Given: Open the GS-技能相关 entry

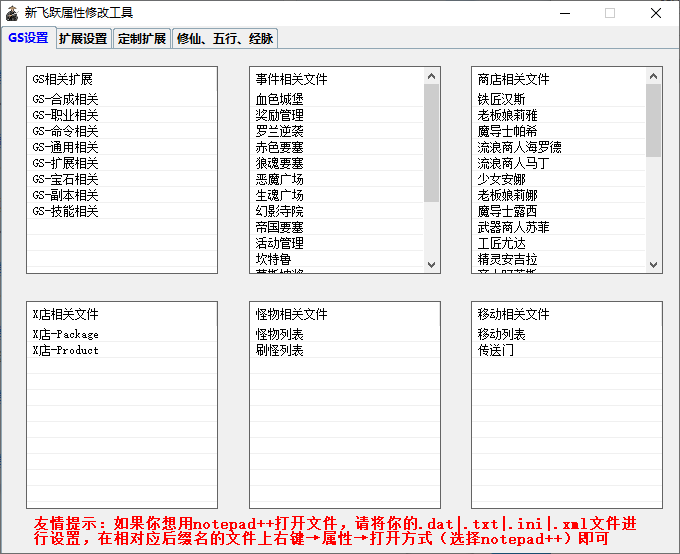Looking at the screenshot, I should coord(66,211).
